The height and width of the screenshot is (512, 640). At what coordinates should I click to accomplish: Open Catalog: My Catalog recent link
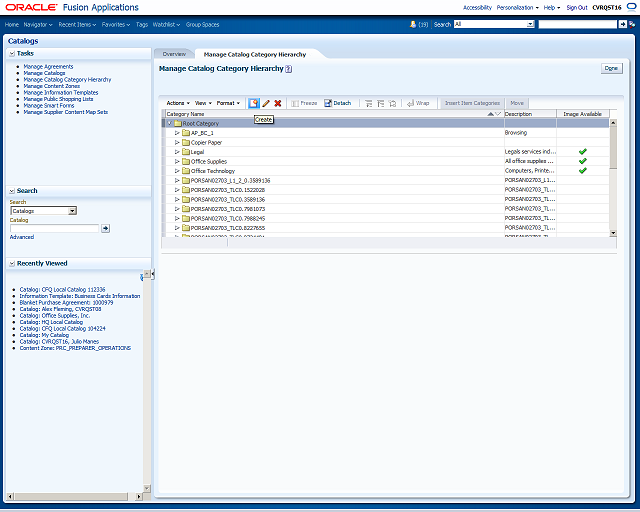44,335
